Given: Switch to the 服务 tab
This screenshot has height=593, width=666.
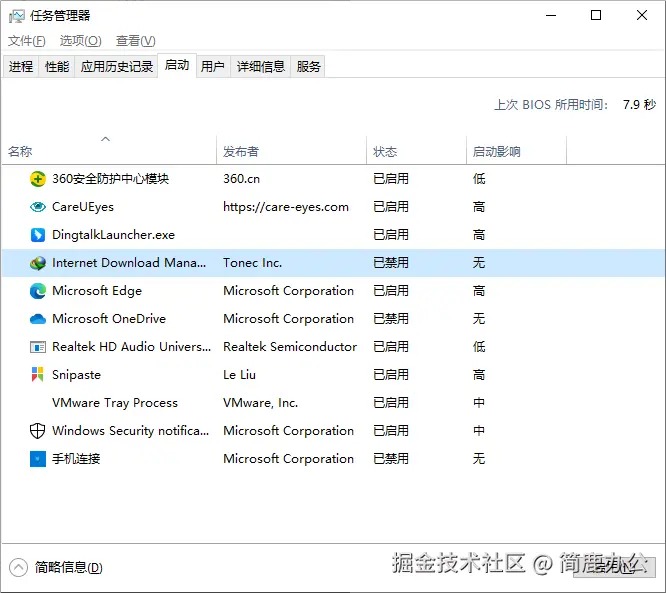Looking at the screenshot, I should [x=308, y=67].
